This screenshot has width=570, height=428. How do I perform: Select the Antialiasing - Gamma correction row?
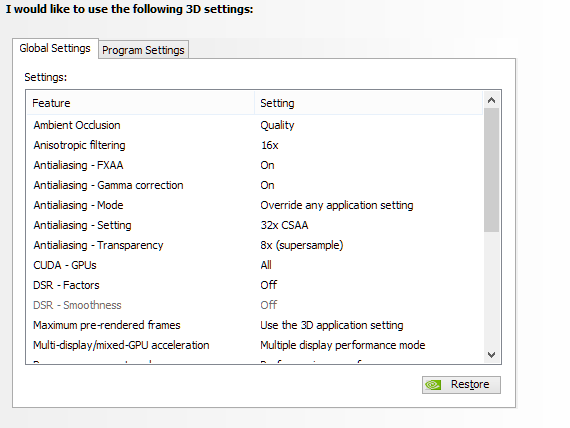click(x=254, y=185)
